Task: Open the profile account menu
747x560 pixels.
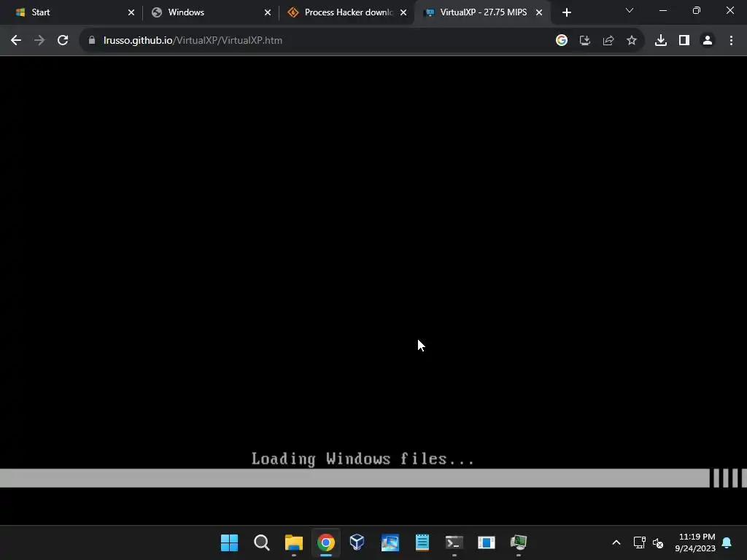Action: coord(708,41)
